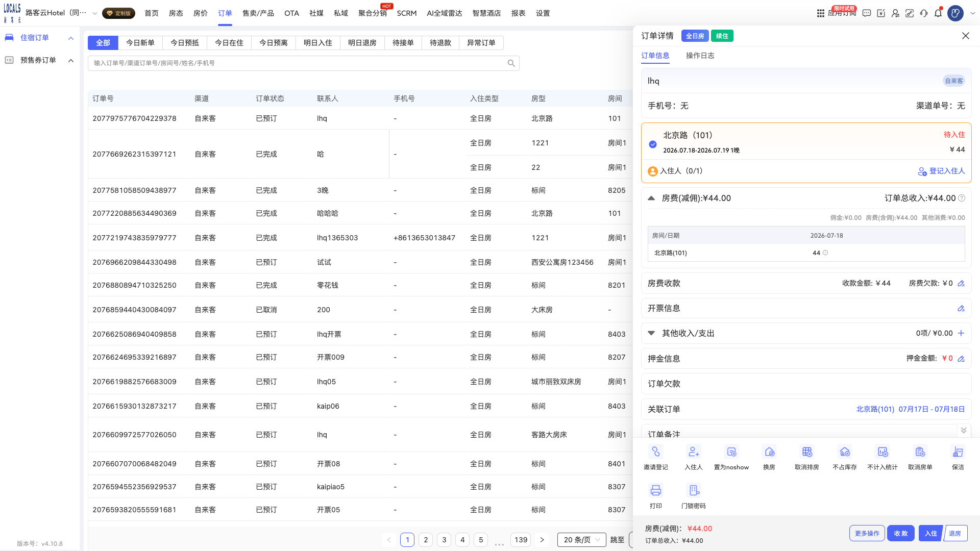The width and height of the screenshot is (980, 551).
Task: Add other income with the plus icon
Action: 961,333
